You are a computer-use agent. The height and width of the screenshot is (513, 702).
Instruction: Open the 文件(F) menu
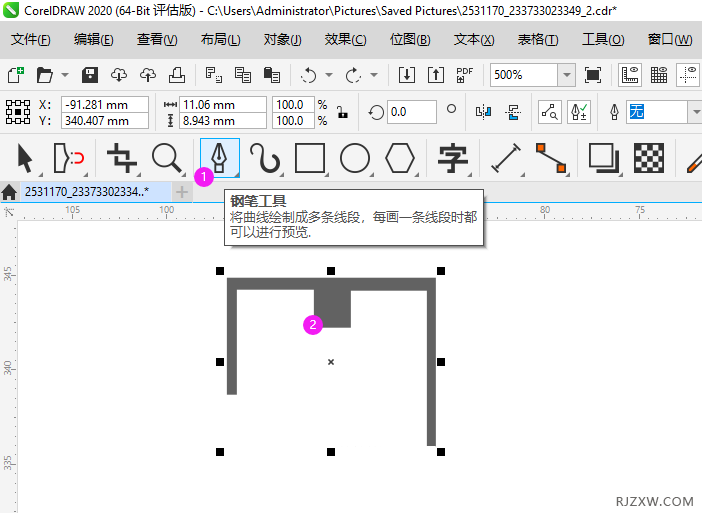[30, 40]
